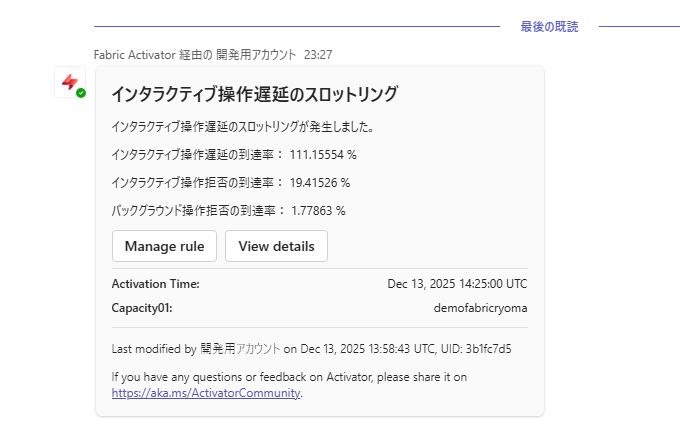Open the aka.ms/ActivatorCommunity link

click(x=206, y=393)
